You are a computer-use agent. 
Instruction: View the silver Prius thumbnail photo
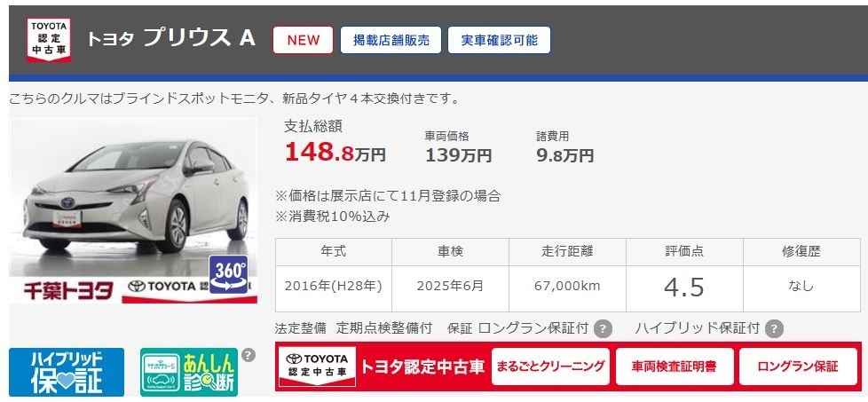tap(133, 210)
